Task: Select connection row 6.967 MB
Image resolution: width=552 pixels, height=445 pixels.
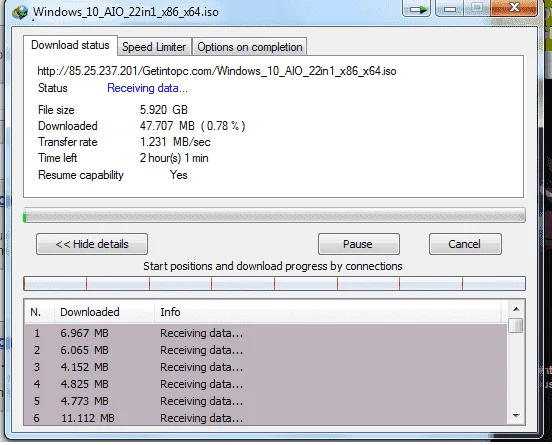Action: tap(266, 333)
